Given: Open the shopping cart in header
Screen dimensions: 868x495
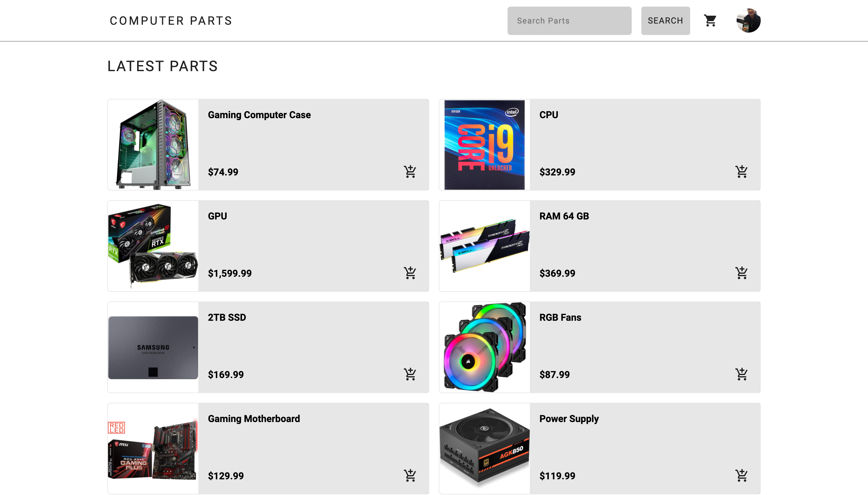Looking at the screenshot, I should coord(710,20).
